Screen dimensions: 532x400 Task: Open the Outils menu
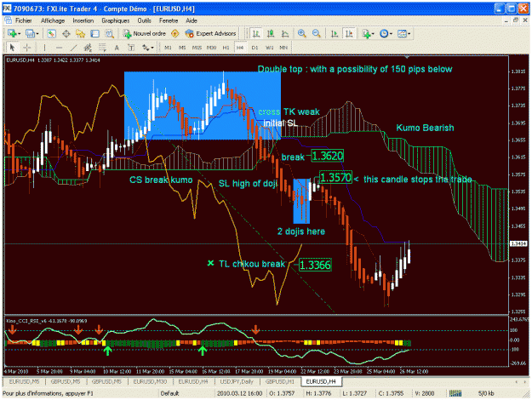click(x=144, y=20)
